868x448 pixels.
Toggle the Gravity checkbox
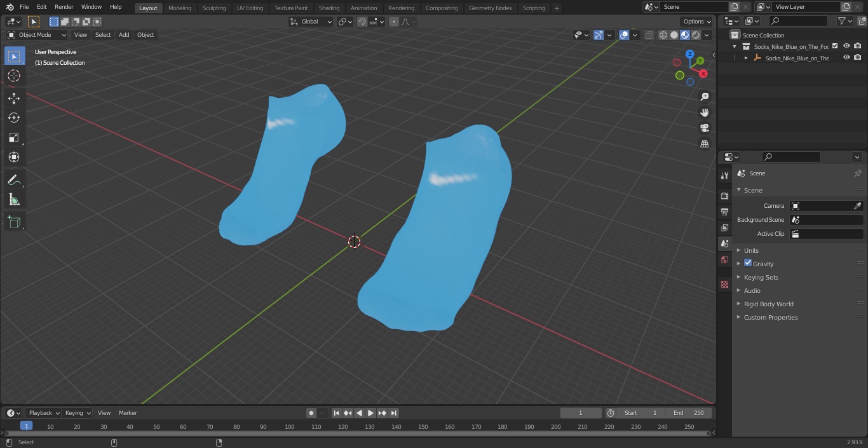pos(748,263)
